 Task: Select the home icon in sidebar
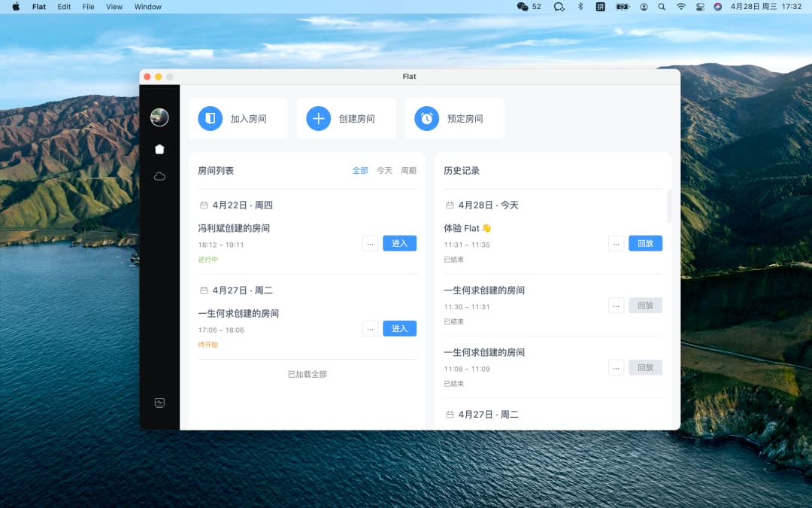[159, 149]
